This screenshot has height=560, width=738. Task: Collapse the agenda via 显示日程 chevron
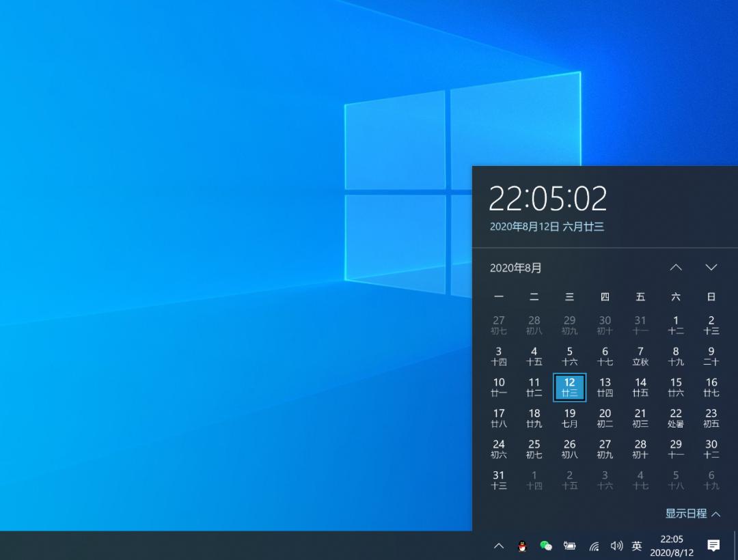(714, 514)
